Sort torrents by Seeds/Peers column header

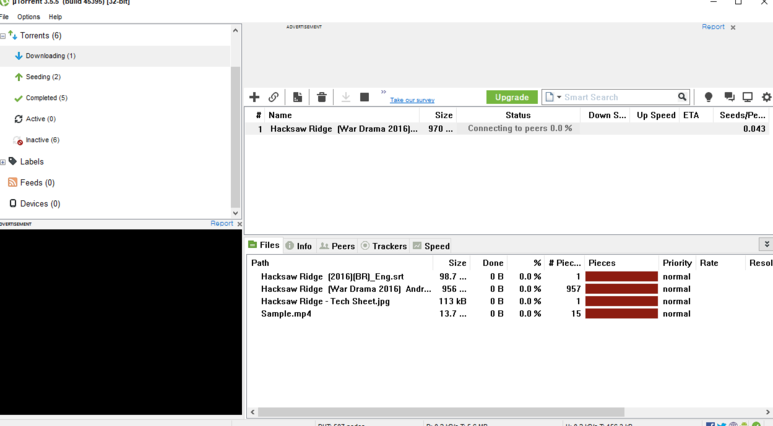(742, 115)
